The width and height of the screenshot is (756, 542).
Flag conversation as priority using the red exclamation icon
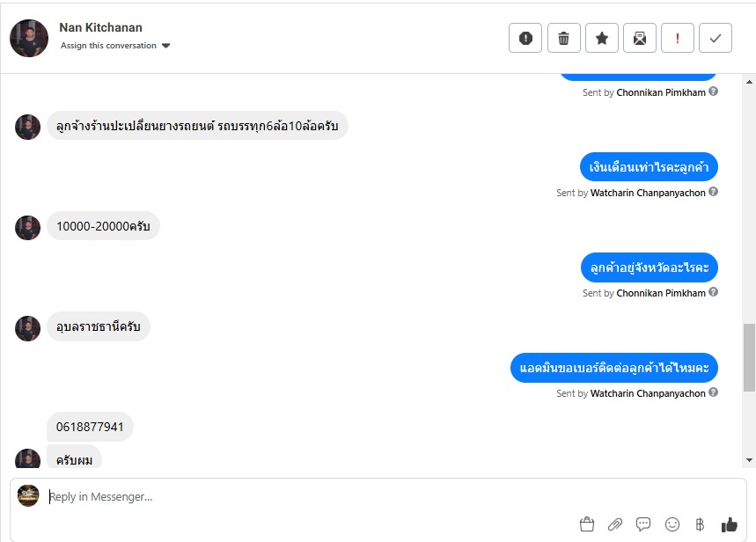tap(678, 38)
